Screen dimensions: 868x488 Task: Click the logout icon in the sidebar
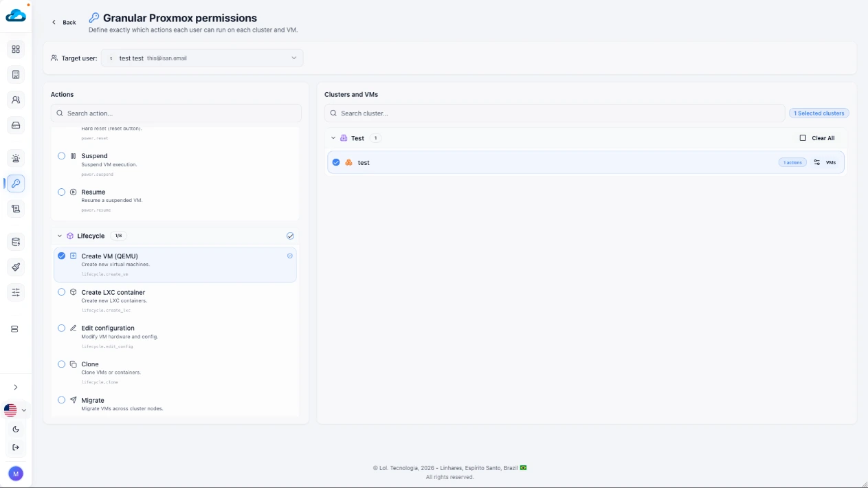16,447
